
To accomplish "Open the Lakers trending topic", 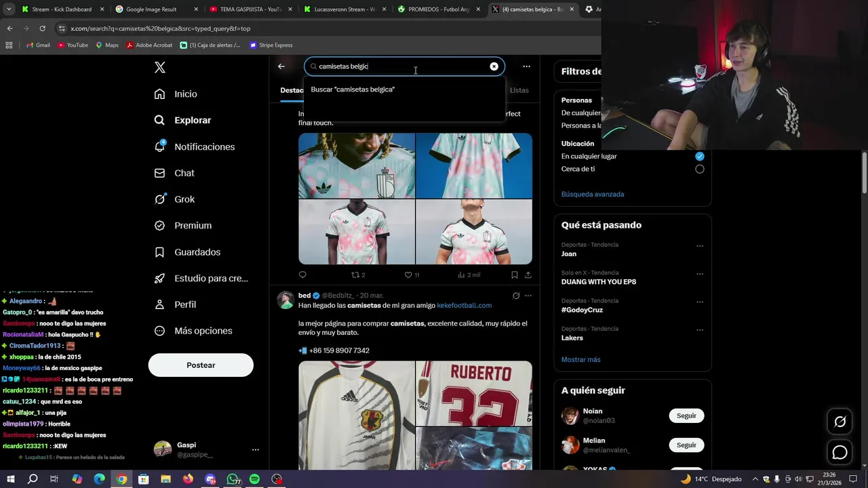I will pos(572,338).
